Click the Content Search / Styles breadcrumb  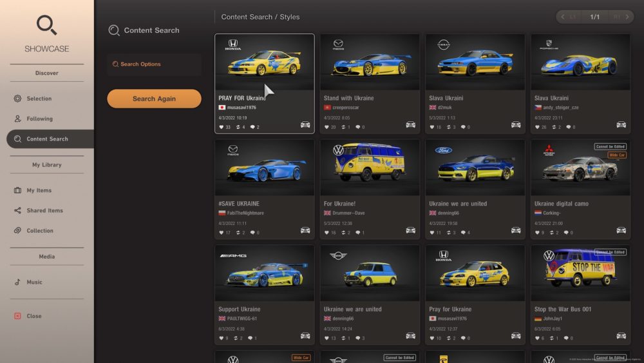click(x=260, y=17)
